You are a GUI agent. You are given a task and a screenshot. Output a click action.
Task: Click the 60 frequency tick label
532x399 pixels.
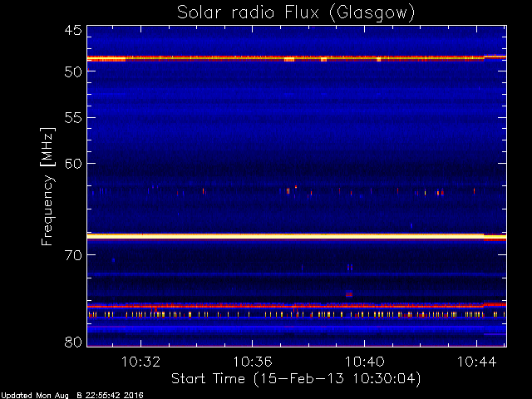pos(73,163)
